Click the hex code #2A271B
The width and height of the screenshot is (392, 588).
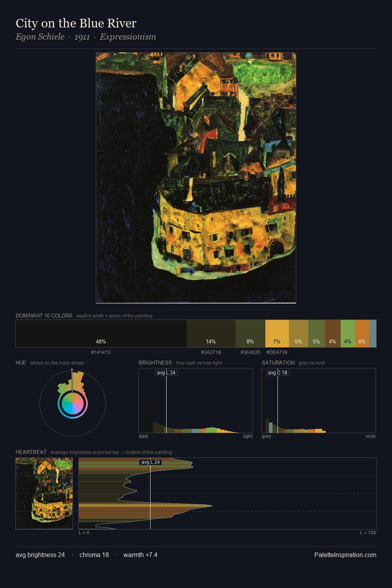pyautogui.click(x=211, y=352)
